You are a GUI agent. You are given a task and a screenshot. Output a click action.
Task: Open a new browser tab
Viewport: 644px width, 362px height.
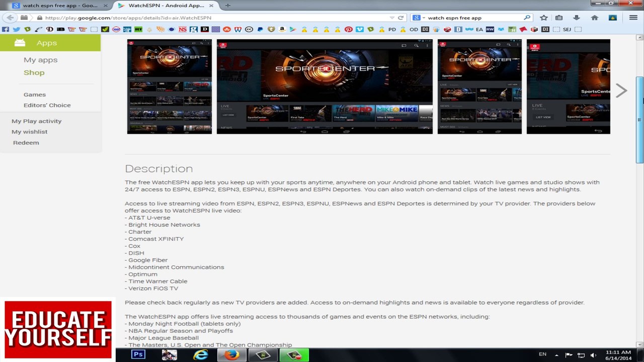(x=228, y=6)
